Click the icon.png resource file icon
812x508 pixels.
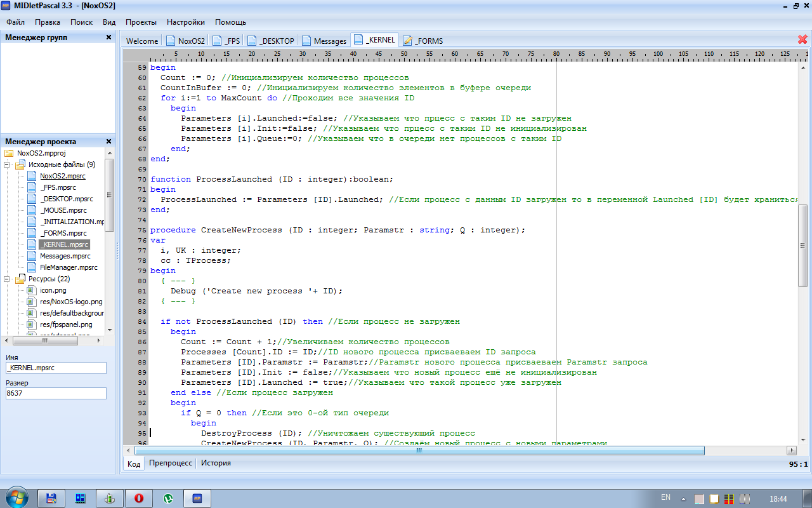tap(31, 290)
